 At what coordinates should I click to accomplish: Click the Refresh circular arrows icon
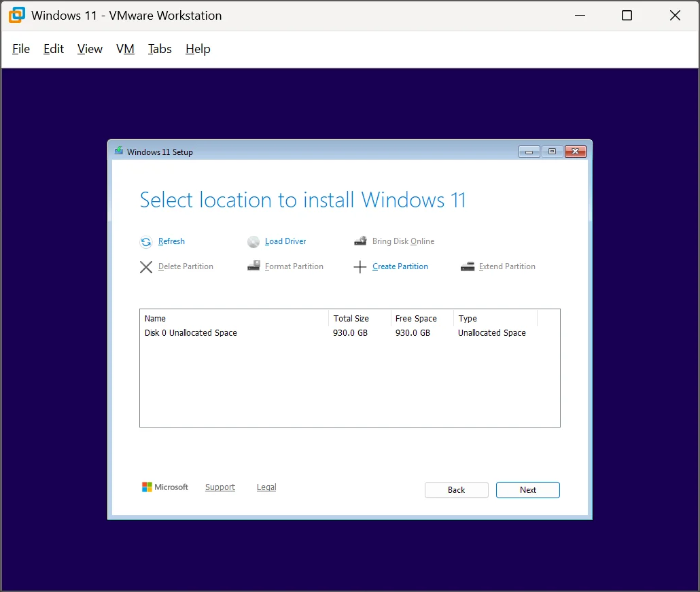pyautogui.click(x=146, y=242)
